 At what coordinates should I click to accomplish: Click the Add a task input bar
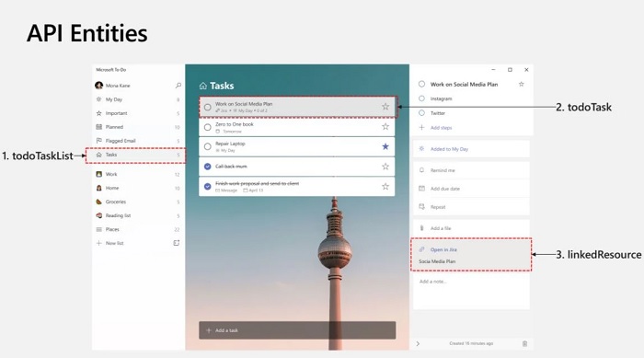click(x=297, y=330)
